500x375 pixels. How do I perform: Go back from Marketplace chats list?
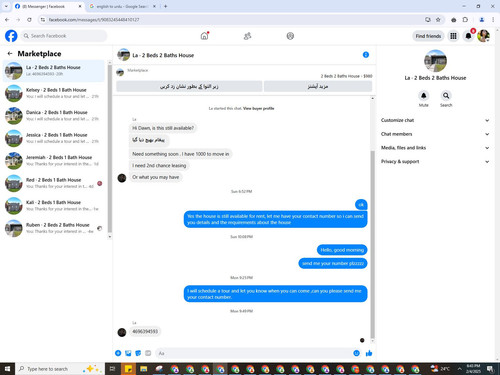click(10, 53)
